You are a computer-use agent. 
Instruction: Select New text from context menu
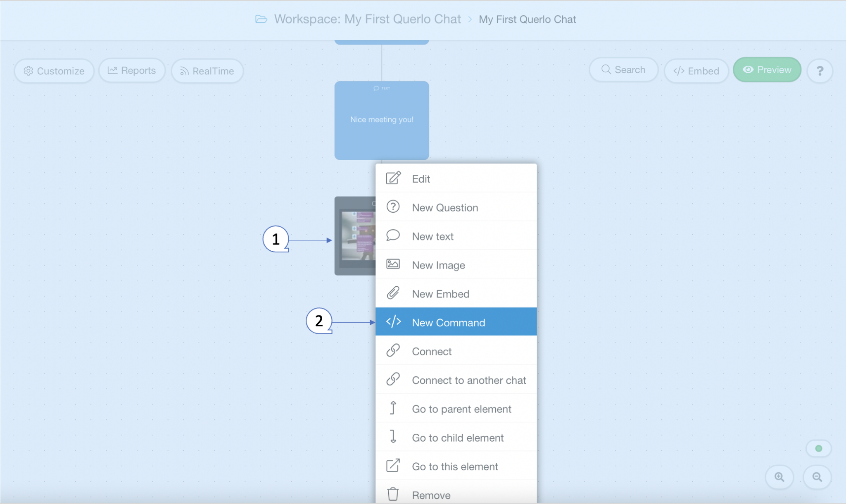tap(456, 236)
